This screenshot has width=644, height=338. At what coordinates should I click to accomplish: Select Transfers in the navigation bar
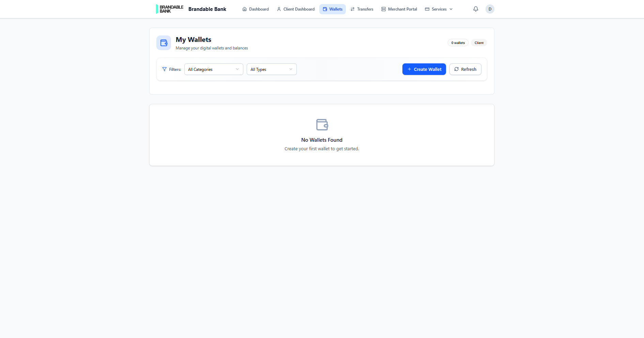(362, 9)
